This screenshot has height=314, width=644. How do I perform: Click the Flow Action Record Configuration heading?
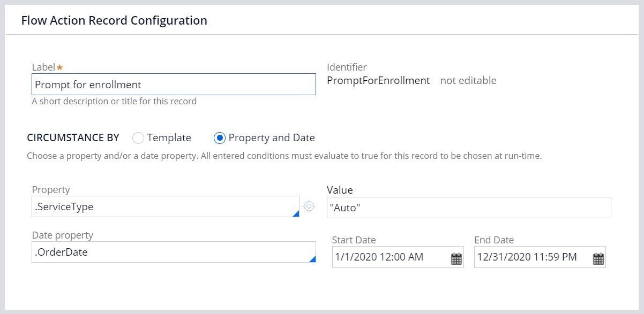pos(114,21)
